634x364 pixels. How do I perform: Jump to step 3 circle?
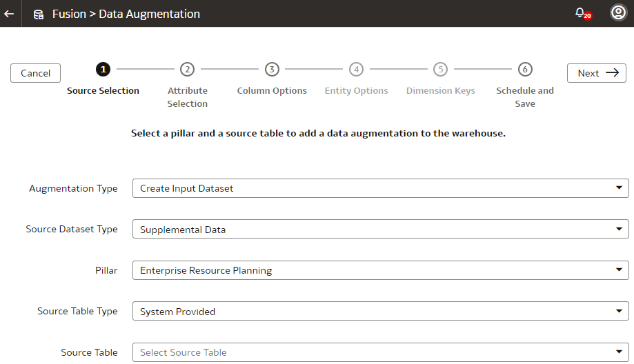click(x=272, y=69)
